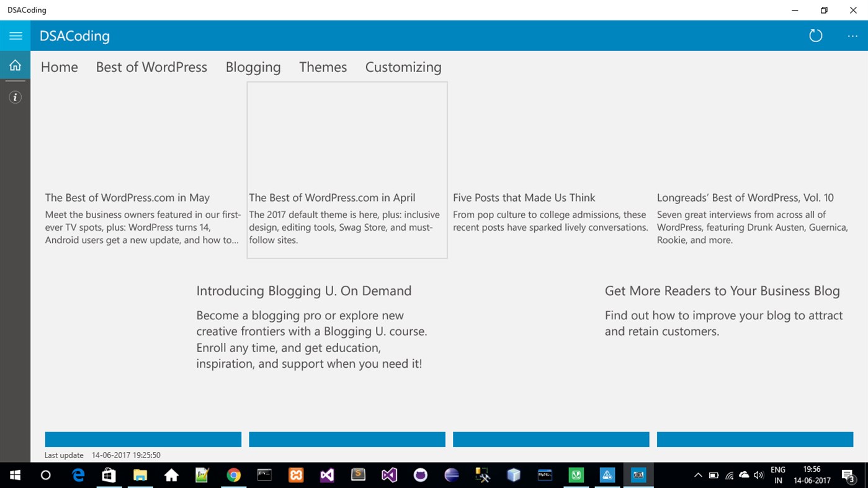The height and width of the screenshot is (488, 868).
Task: Open Visual Studio from the taskbar
Action: pyautogui.click(x=327, y=475)
